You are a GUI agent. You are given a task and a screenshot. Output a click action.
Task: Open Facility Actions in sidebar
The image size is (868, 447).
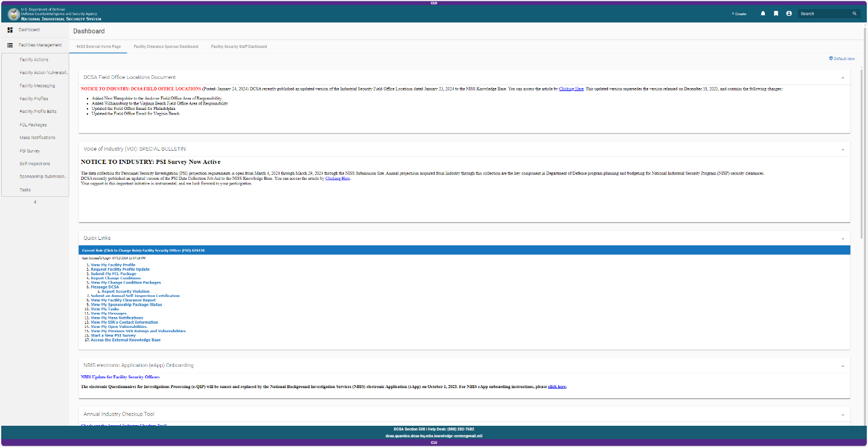coord(35,60)
